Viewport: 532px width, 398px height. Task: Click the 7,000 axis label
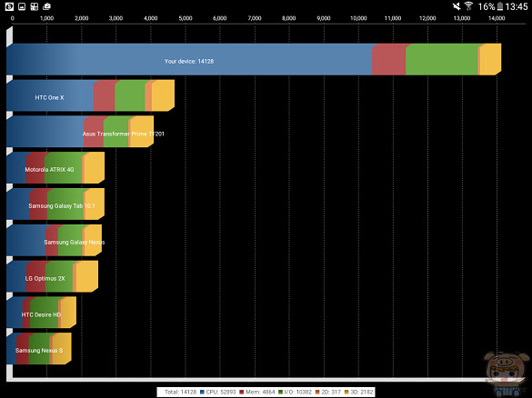[255, 18]
